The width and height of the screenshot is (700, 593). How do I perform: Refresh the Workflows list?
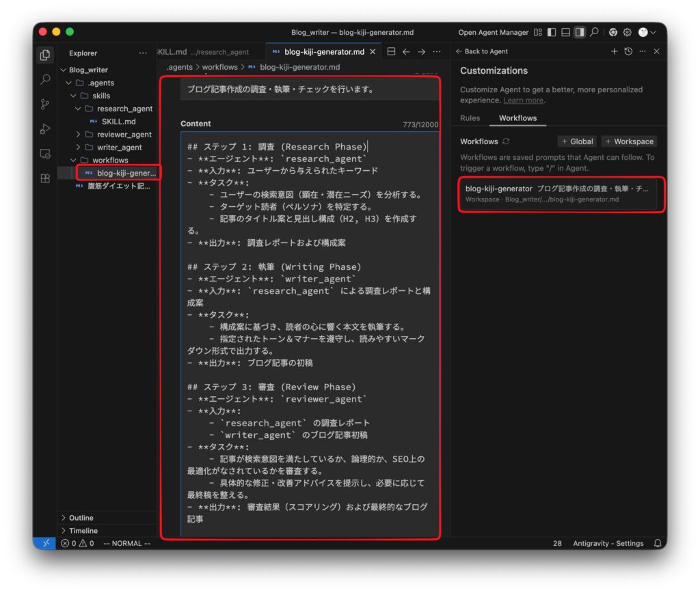tap(506, 141)
